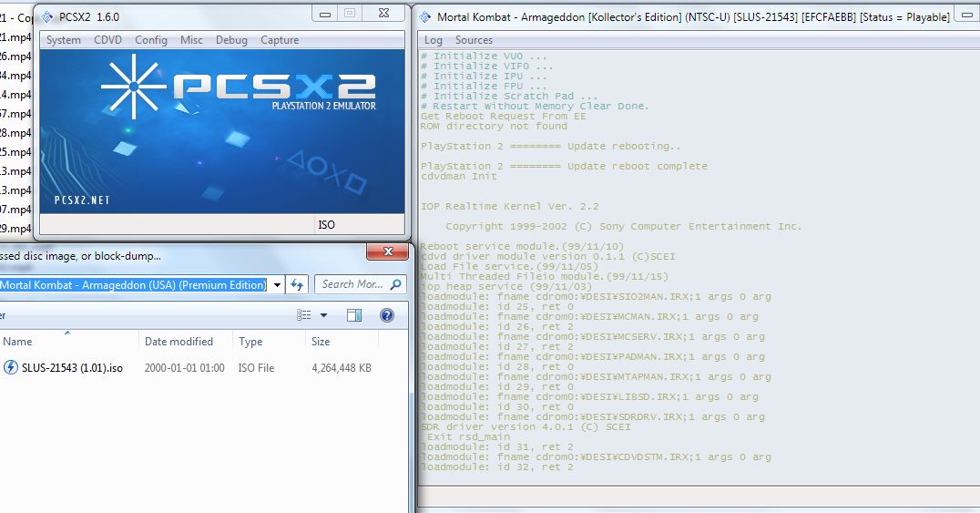The image size is (980, 513).
Task: Click the 'Exit rsd_main' log line
Action: tap(468, 436)
